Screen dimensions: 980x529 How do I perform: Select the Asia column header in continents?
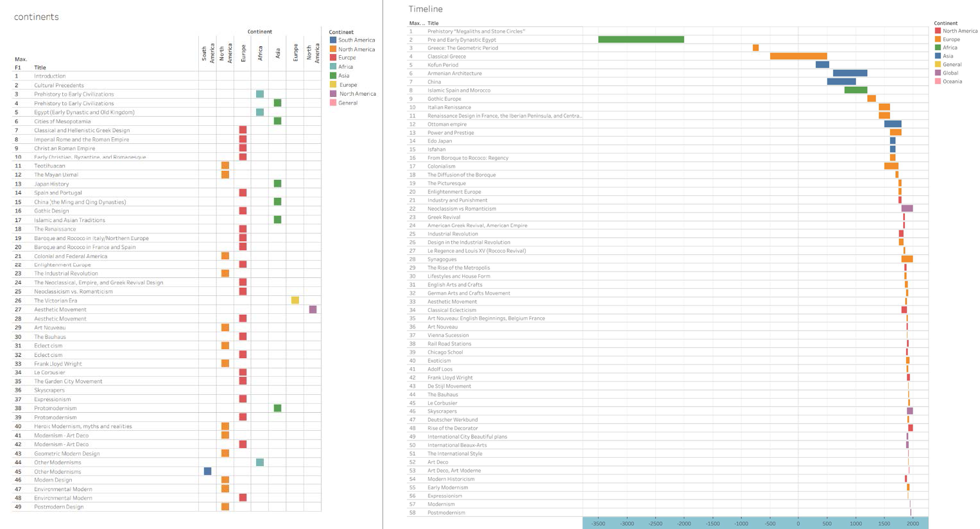tap(278, 53)
